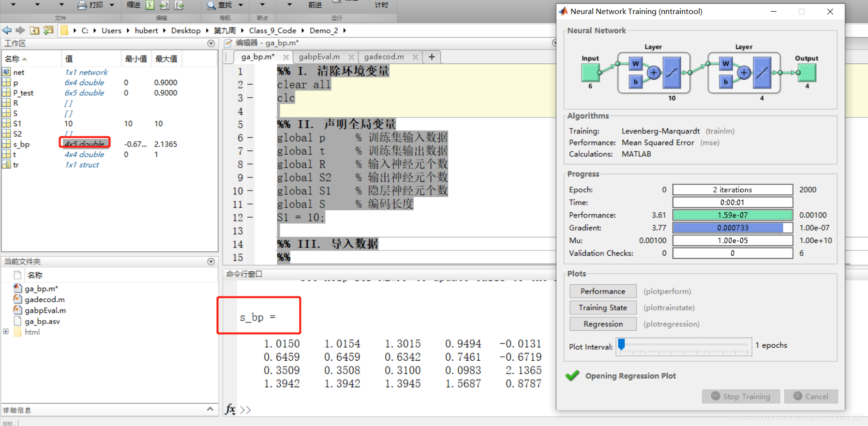The image size is (868, 426).
Task: Click the net variable icon in the workspace
Action: click(6, 72)
